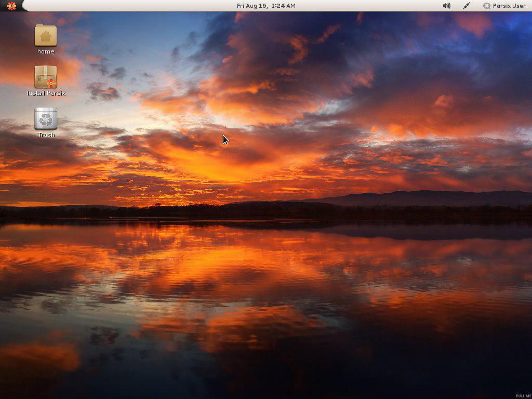Click the network connection icon in the top panel

(x=466, y=6)
